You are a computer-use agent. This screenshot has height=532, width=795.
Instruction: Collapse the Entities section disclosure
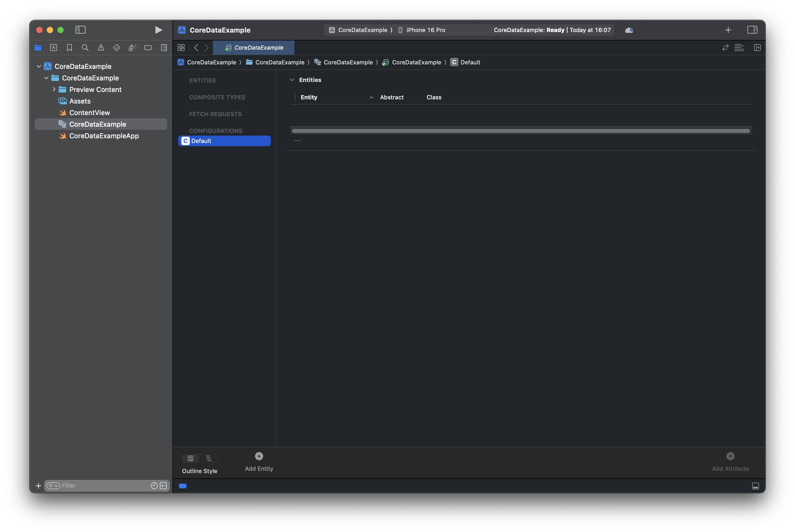coord(292,80)
